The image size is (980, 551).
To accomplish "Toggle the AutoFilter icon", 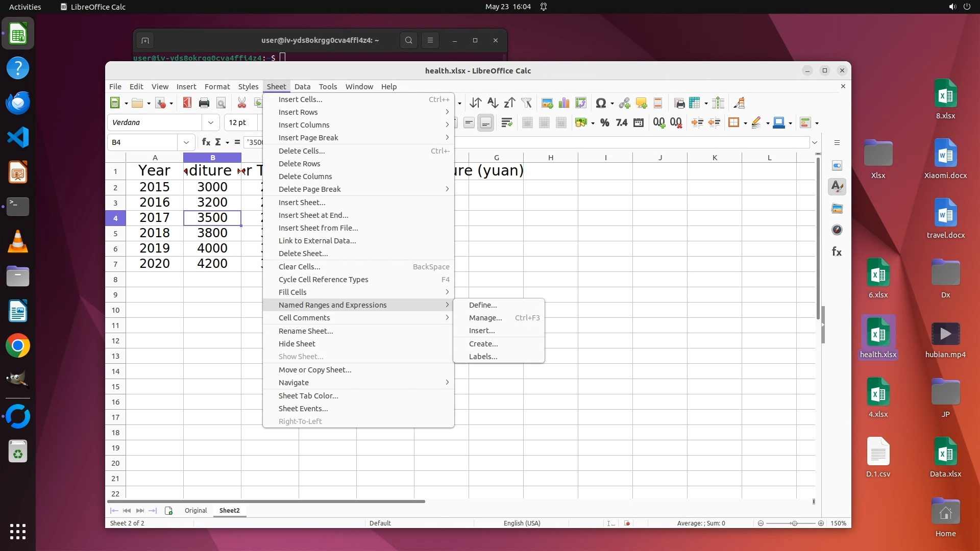I will pyautogui.click(x=526, y=103).
